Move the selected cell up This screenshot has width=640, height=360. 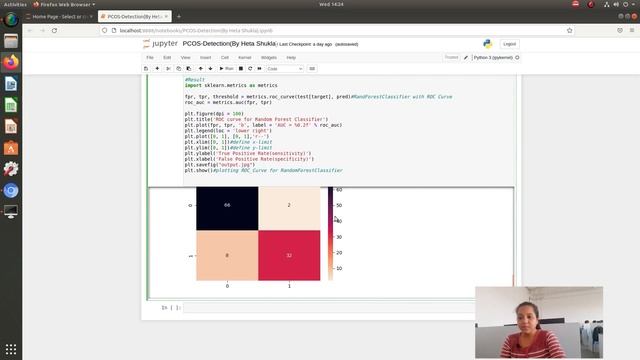(200, 69)
